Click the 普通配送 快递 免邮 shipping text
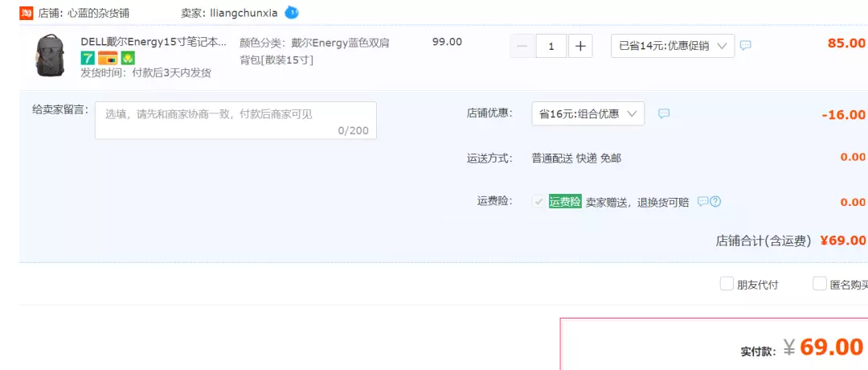Image resolution: width=868 pixels, height=370 pixels. [576, 158]
